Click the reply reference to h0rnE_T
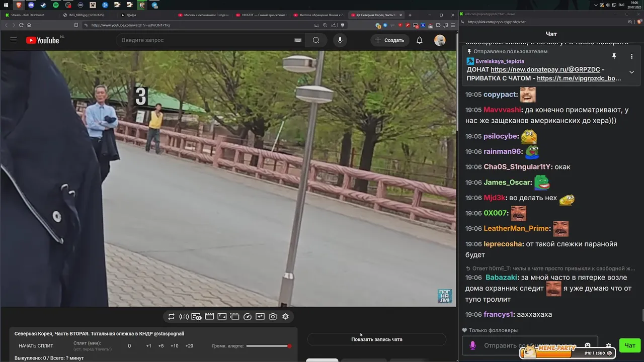The image size is (644, 362). [550, 268]
